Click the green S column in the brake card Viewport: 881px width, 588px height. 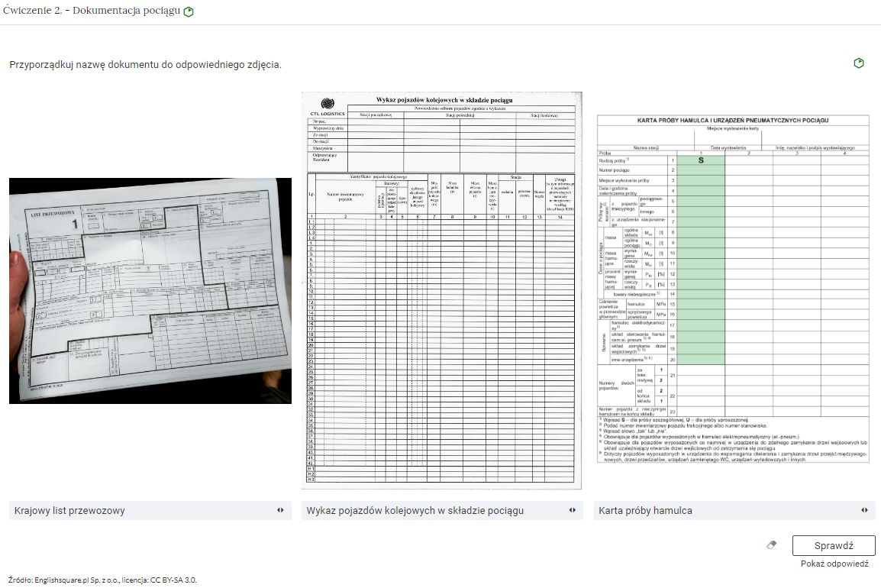click(701, 260)
